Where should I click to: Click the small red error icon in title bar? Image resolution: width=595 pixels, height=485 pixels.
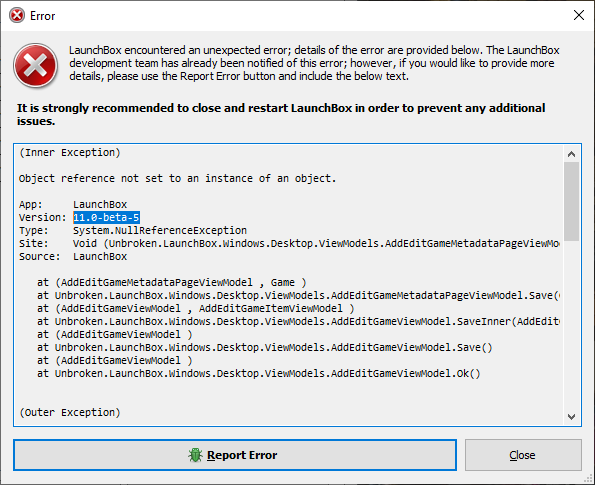17,16
